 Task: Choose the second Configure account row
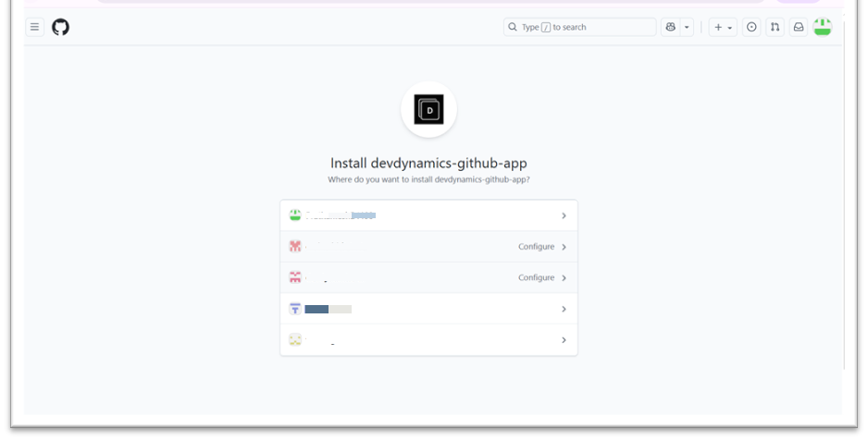(429, 277)
